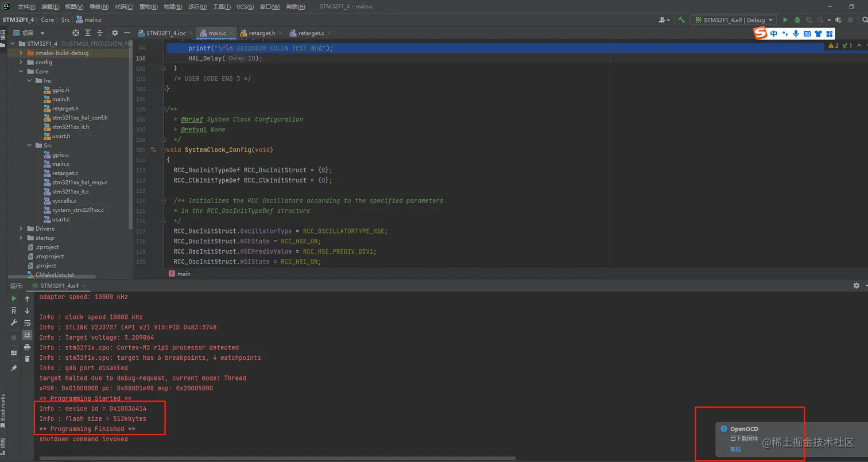Viewport: 868px width, 462px height.
Task: Click the run with coverage icon
Action: tap(808, 20)
